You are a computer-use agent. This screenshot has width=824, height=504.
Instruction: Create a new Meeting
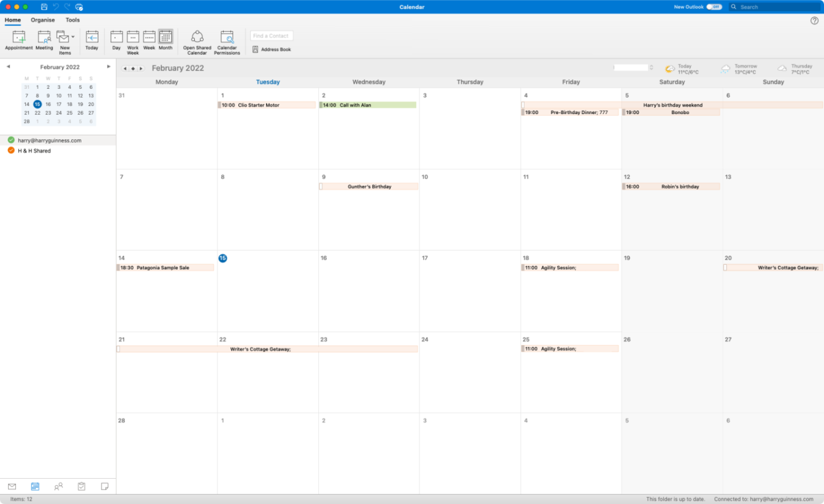[44, 41]
